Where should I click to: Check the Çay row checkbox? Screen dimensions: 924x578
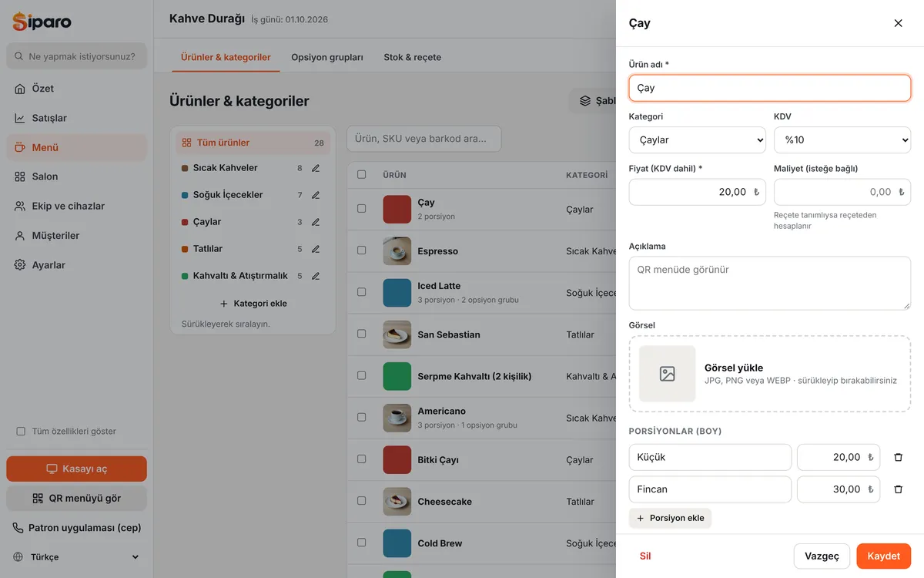pos(362,209)
